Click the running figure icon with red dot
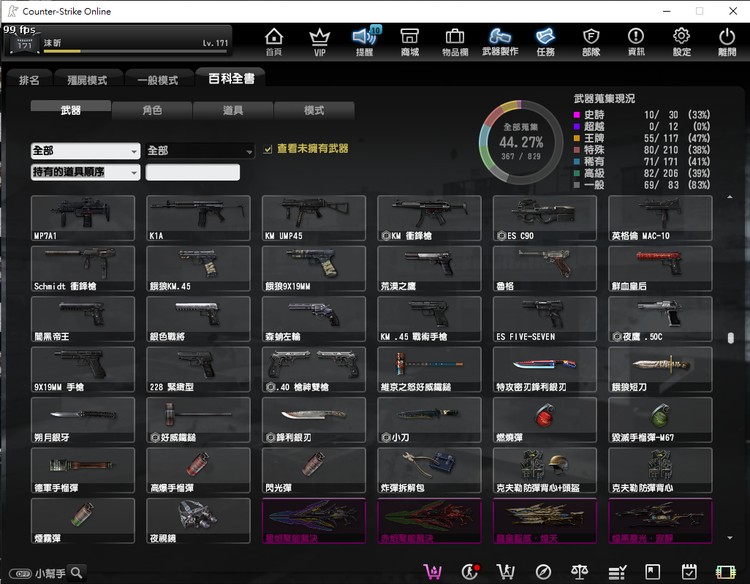 (470, 572)
